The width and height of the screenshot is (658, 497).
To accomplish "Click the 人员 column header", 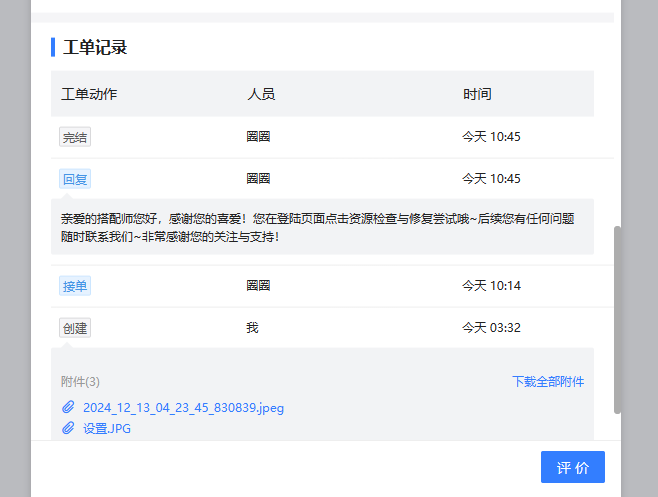I will (261, 94).
